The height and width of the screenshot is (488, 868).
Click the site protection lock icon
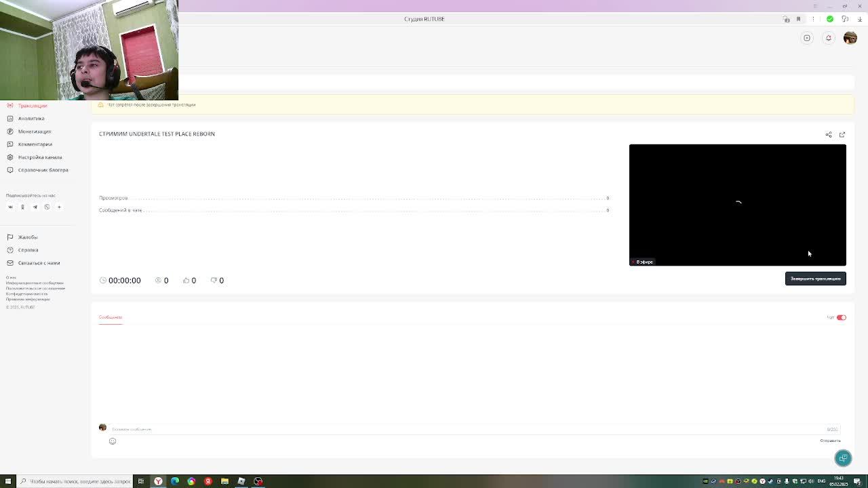click(x=786, y=19)
